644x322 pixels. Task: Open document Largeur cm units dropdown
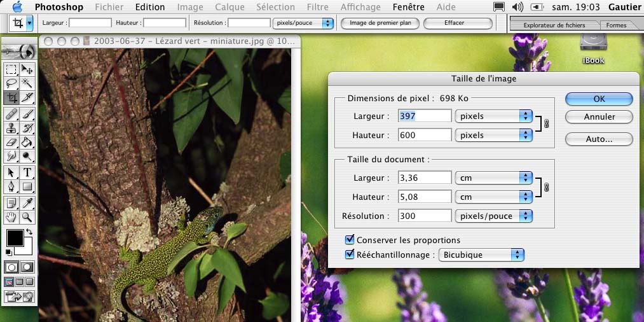point(494,178)
